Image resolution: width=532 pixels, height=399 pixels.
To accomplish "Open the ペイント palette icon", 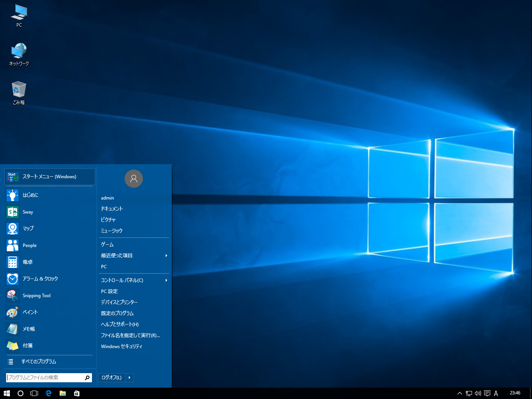I will coord(13,312).
